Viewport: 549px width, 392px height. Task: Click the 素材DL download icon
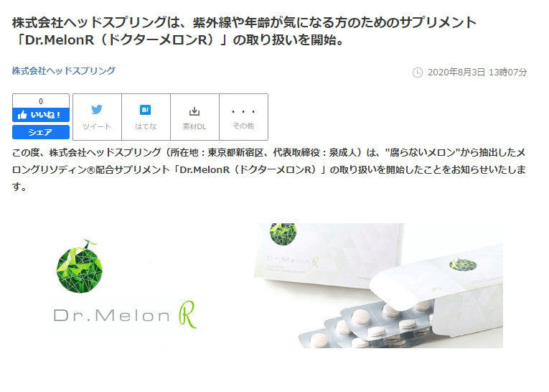(194, 111)
